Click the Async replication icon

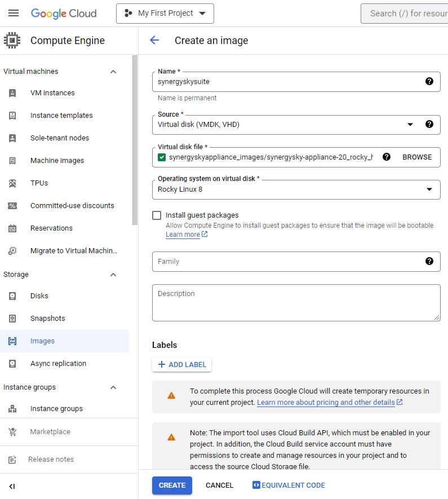(x=12, y=364)
